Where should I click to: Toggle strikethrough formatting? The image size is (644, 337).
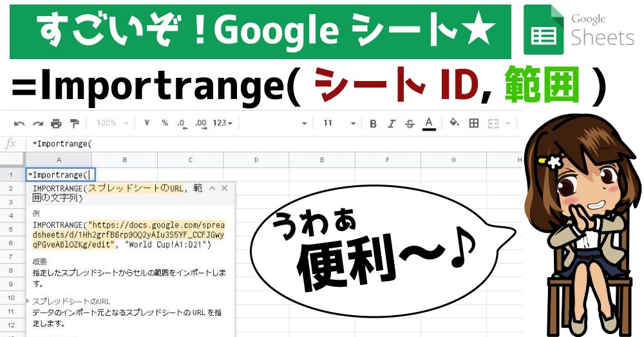(x=410, y=123)
